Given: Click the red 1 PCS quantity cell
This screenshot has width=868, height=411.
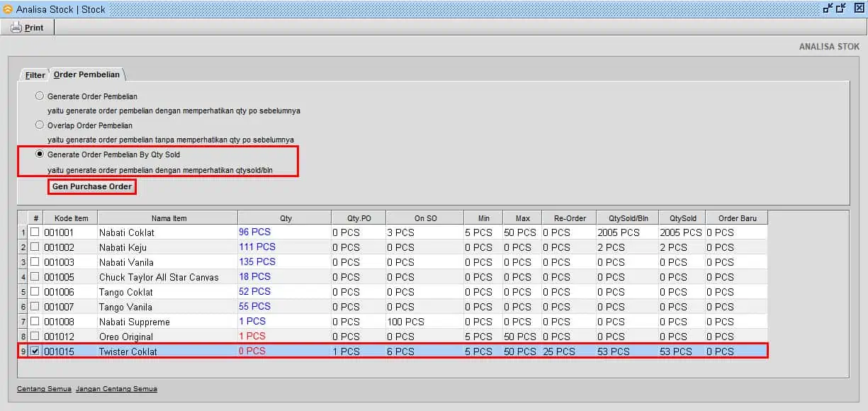Looking at the screenshot, I should tap(285, 336).
